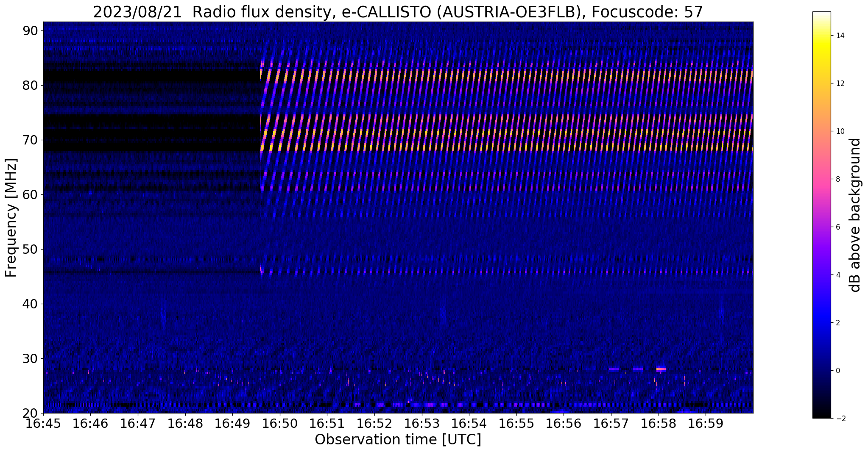
Task: Click the 16:58 time tick label
Action: pos(659,423)
